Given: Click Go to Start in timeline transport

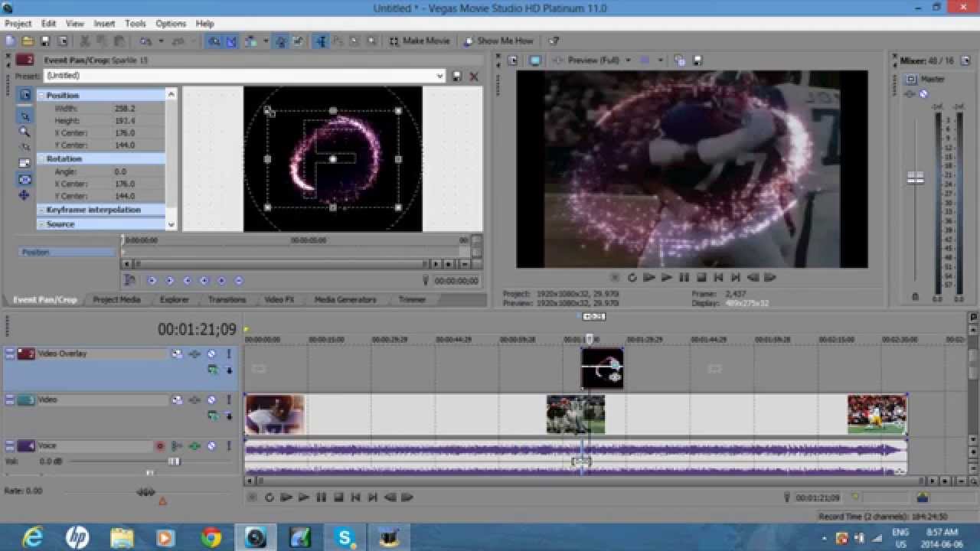Looking at the screenshot, I should point(355,497).
